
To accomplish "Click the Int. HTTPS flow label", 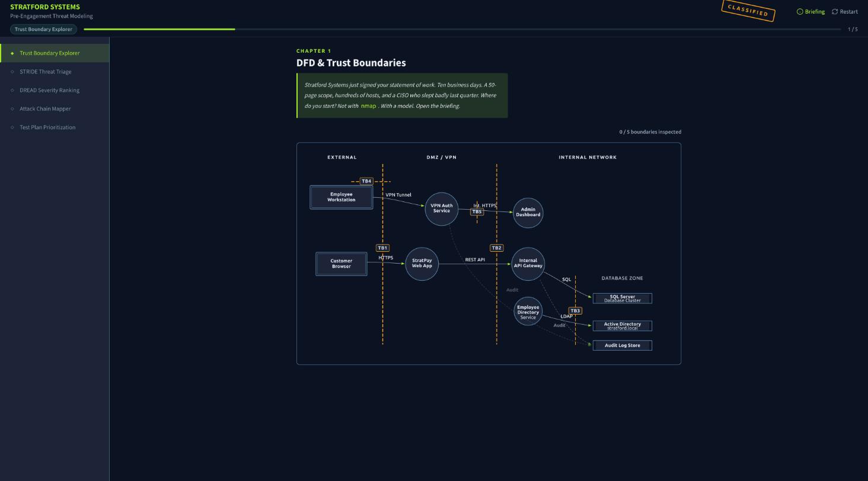I will point(485,206).
